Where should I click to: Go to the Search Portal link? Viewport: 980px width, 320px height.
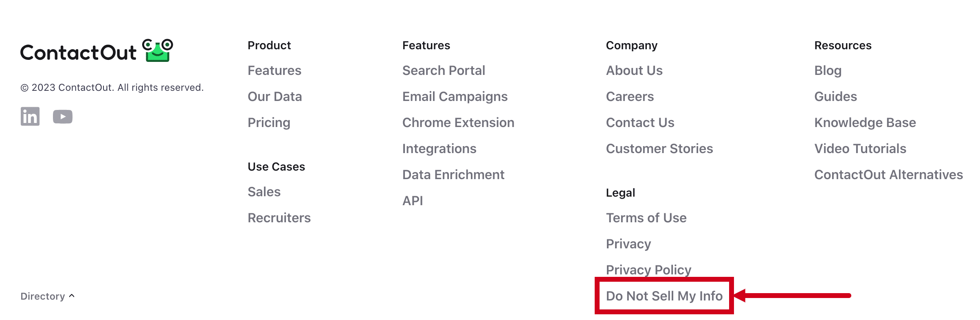[444, 70]
